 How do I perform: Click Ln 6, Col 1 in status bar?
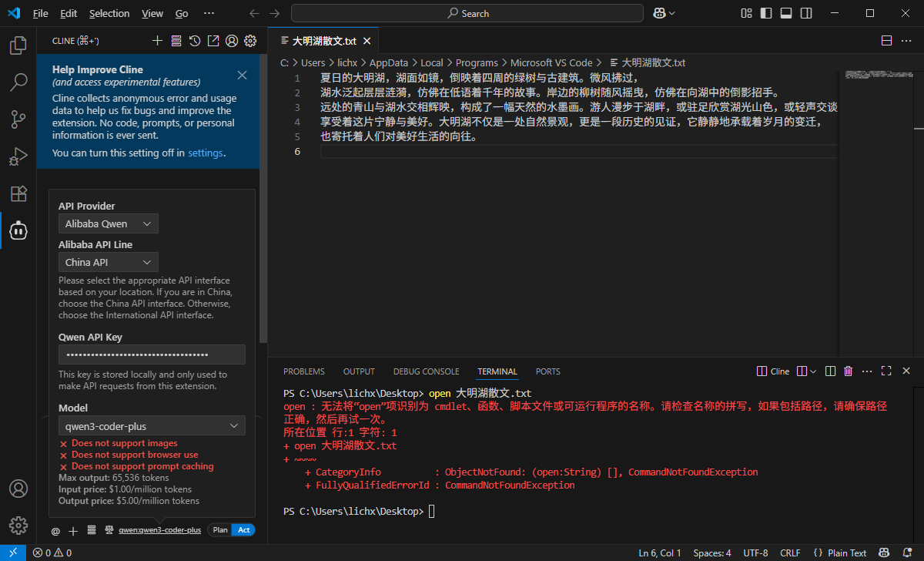click(660, 553)
